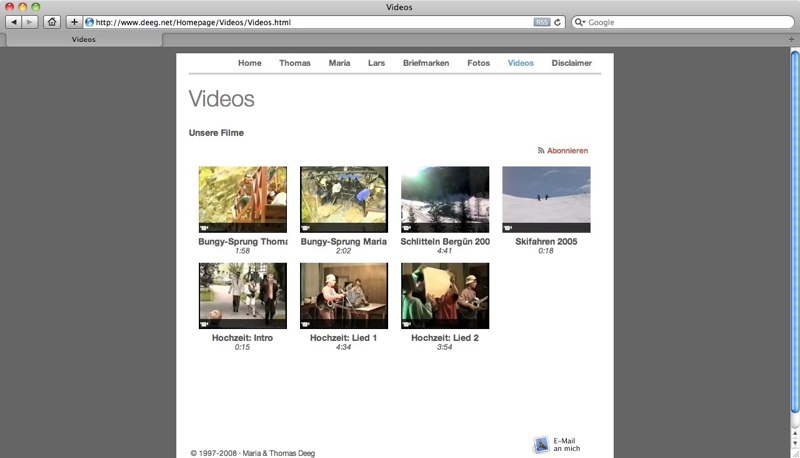
Task: Click the browser Forward arrow button
Action: 31,22
